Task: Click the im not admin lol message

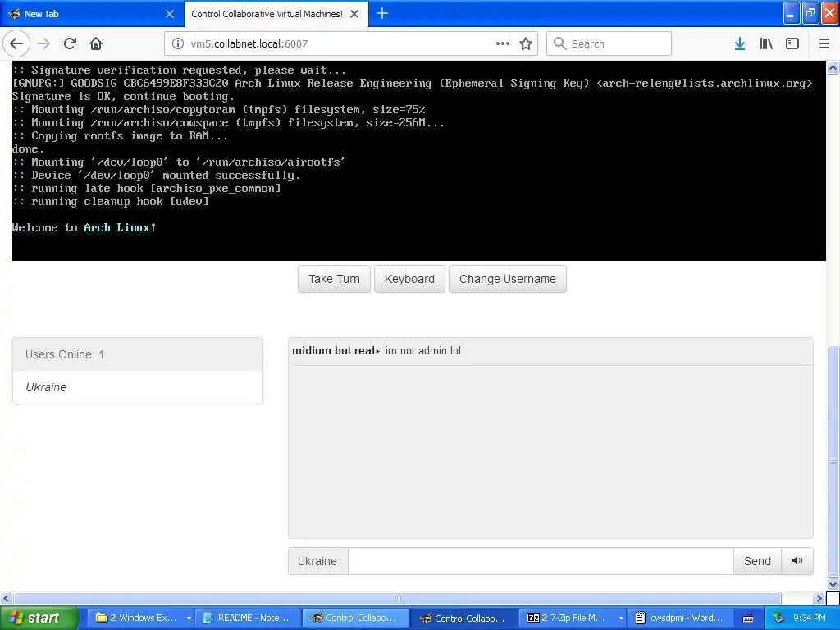Action: (x=422, y=351)
